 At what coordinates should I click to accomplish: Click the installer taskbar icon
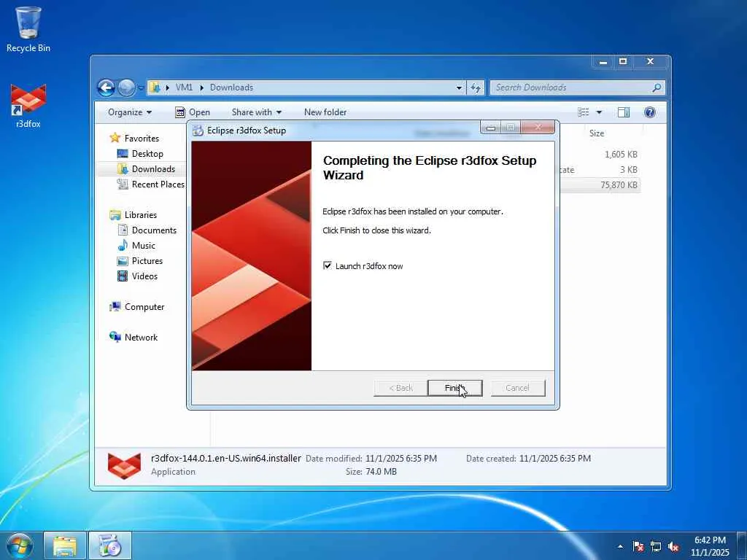pos(111,545)
